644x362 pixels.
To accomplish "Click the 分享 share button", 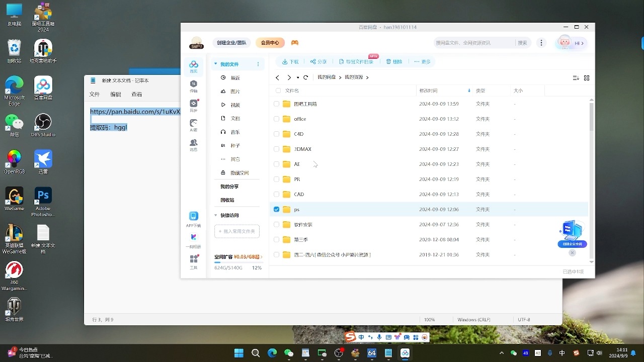I will point(318,62).
